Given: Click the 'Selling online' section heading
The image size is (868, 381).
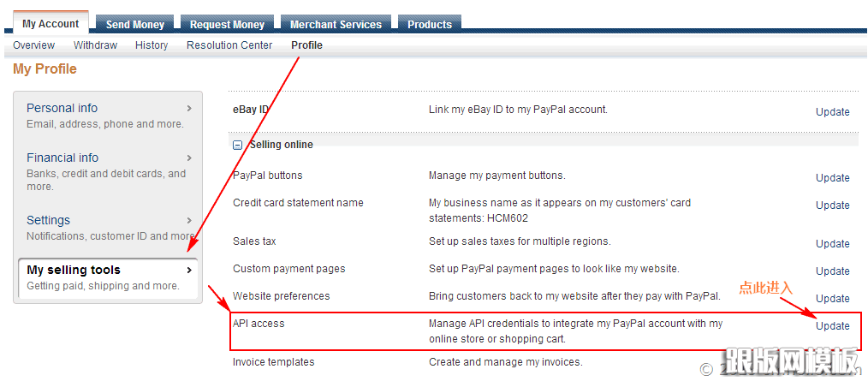Looking at the screenshot, I should (282, 145).
